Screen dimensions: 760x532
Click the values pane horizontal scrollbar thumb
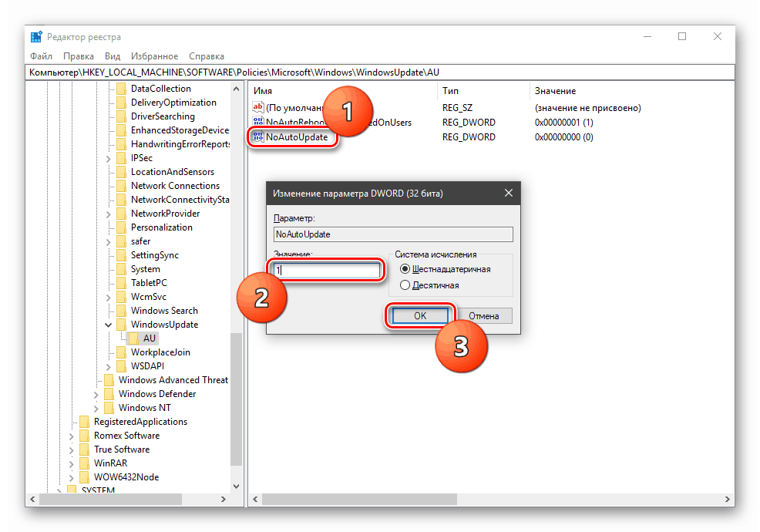point(360,499)
